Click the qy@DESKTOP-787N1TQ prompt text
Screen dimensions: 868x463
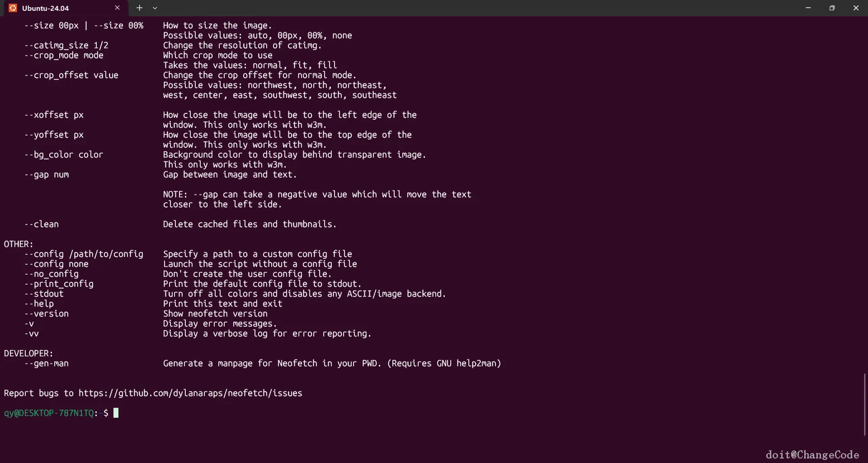[49, 413]
